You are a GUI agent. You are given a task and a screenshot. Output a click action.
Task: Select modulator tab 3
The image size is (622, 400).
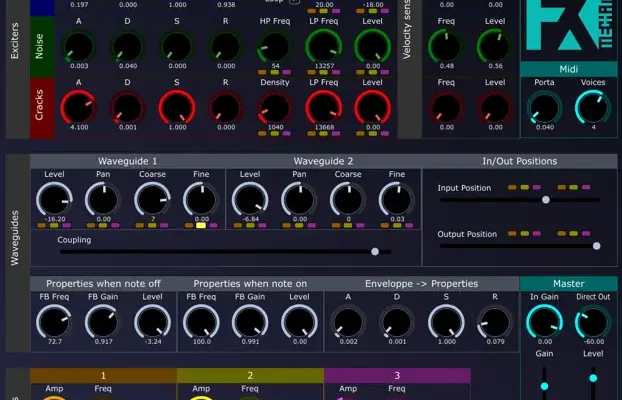coord(397,375)
